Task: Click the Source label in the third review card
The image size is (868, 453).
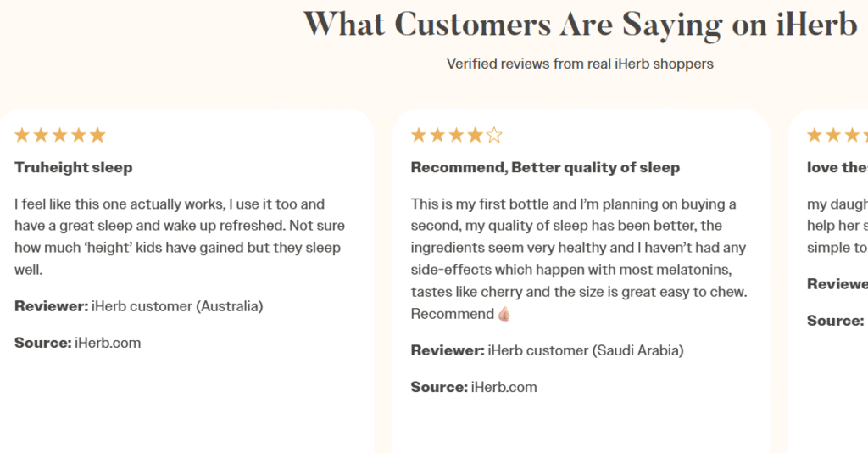Action: tap(835, 321)
